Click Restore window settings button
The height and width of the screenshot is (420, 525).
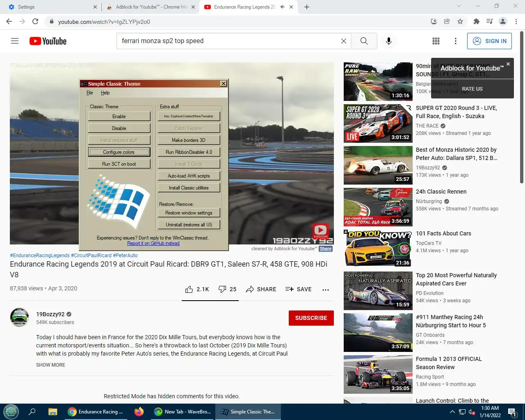189,213
